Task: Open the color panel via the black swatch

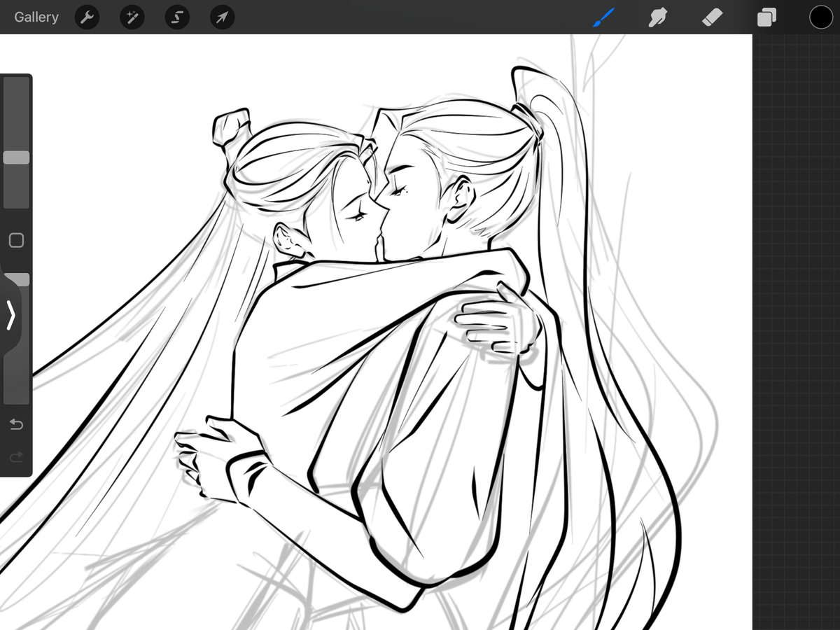Action: coord(820,17)
